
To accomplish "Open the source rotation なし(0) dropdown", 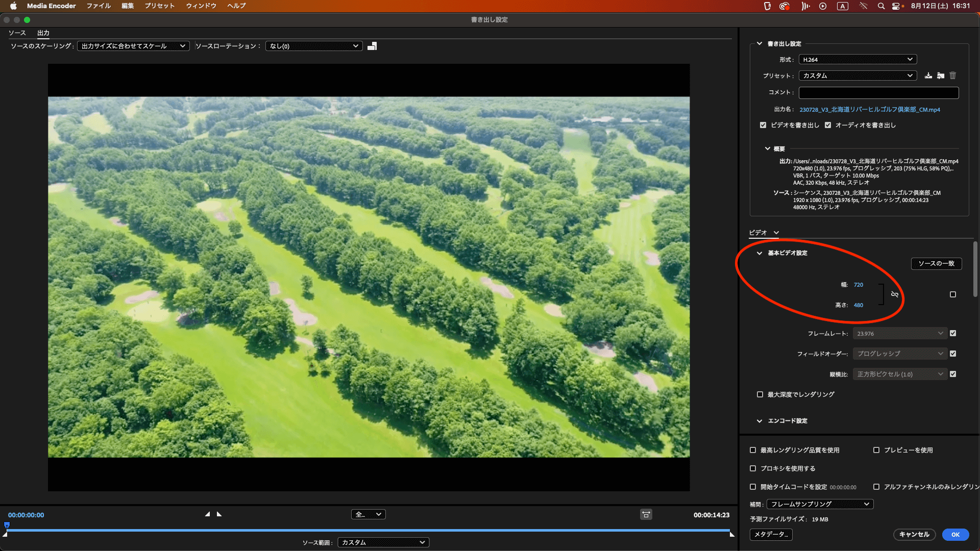I will 314,46.
